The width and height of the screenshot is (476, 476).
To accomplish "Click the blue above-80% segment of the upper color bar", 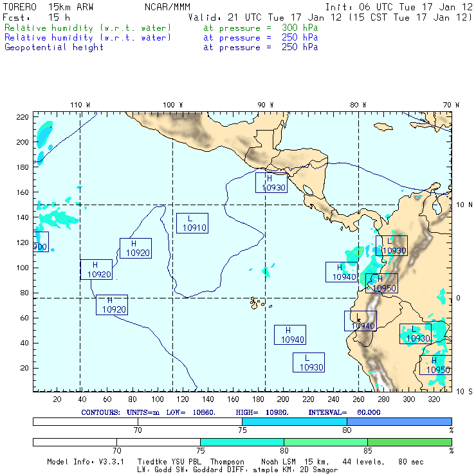I will point(399,421).
